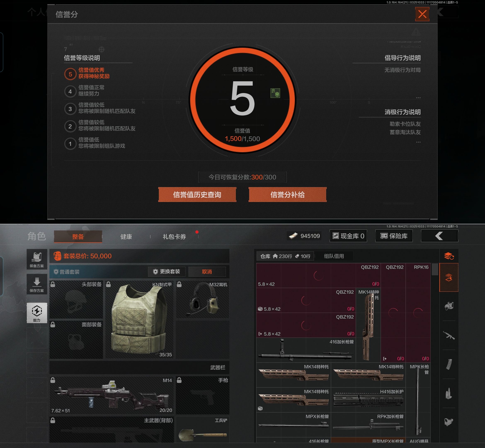Toggle the lock on M14 weapon slot
This screenshot has height=448, width=485.
point(53,380)
